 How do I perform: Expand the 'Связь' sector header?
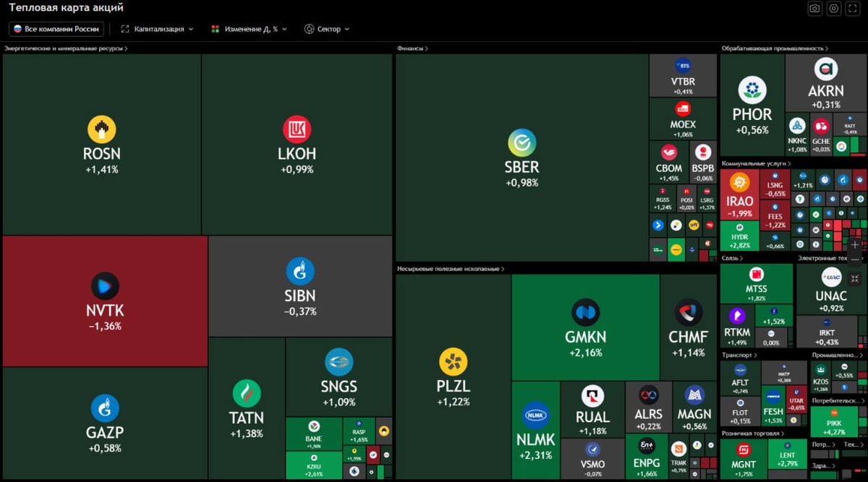[732, 258]
